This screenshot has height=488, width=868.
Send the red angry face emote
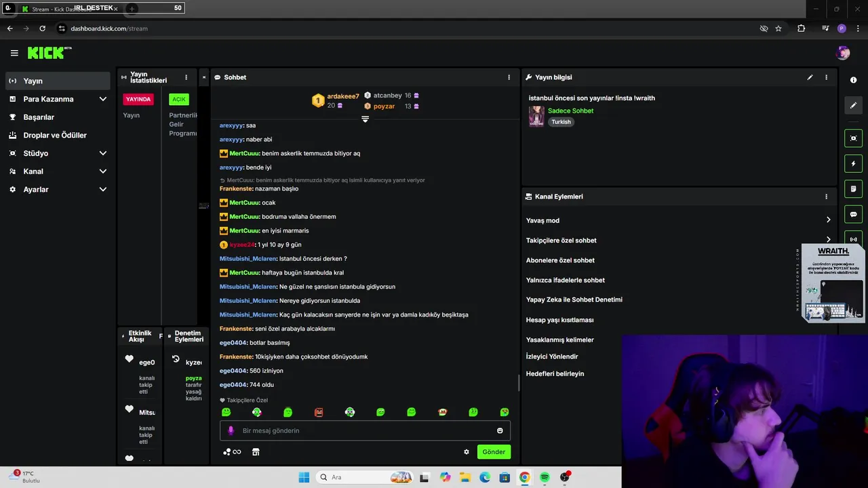click(x=319, y=412)
